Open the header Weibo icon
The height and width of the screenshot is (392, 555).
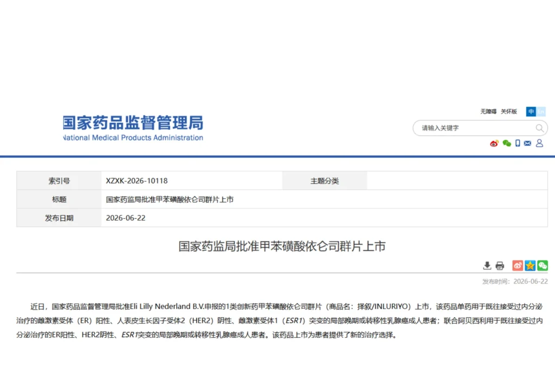coord(494,143)
